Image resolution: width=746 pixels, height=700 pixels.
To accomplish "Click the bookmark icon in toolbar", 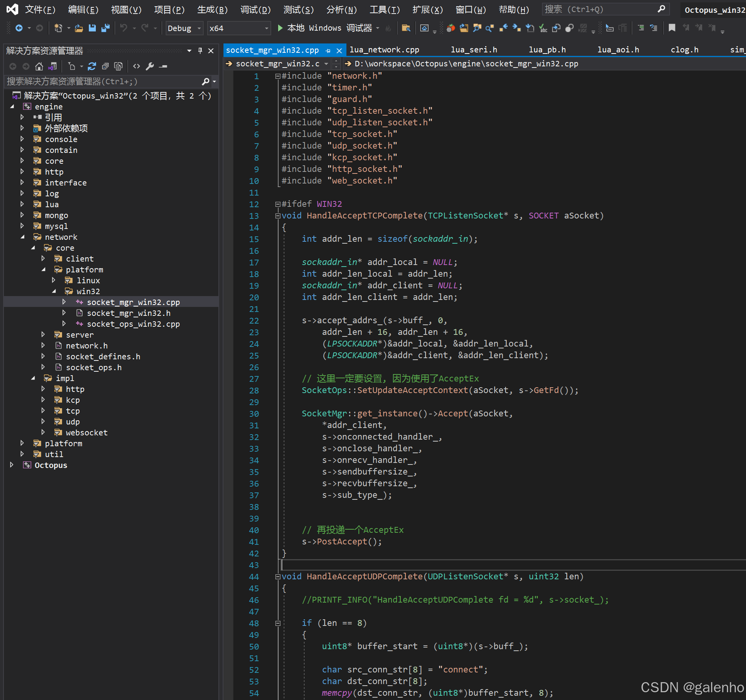I will [672, 28].
